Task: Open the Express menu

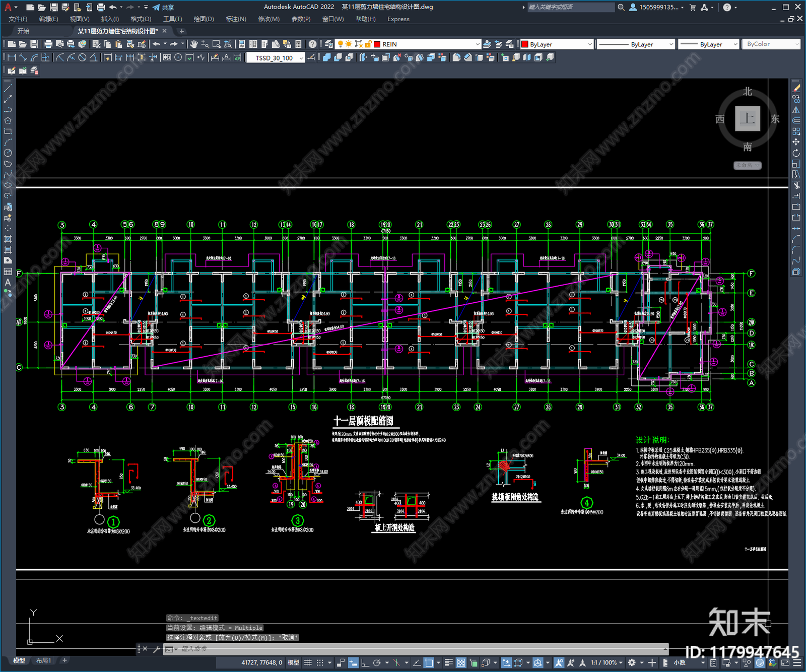Action: click(x=398, y=19)
